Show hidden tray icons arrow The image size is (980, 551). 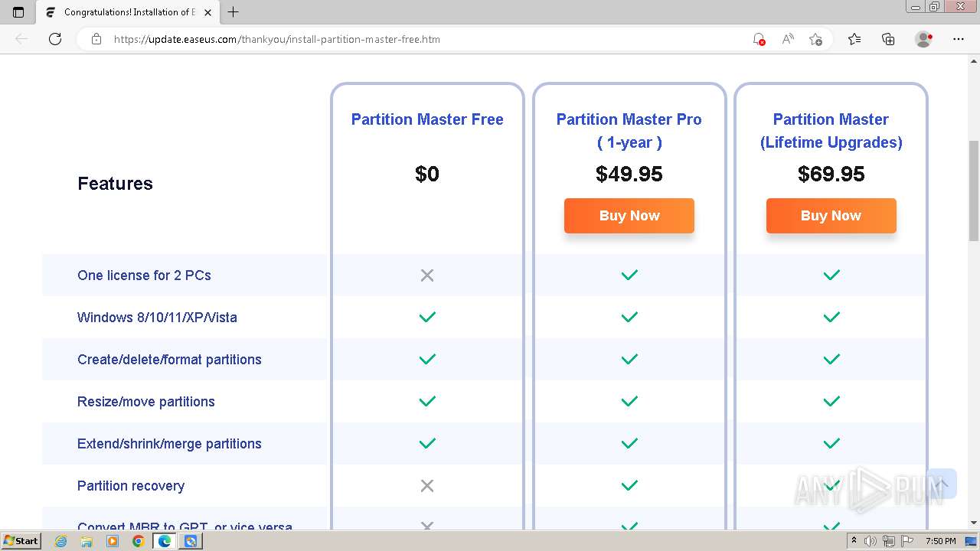click(x=854, y=541)
